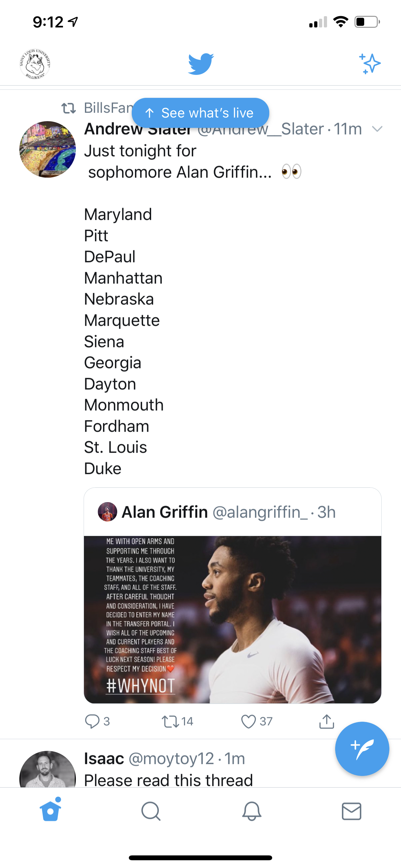Screen dimensions: 401x868
Task: Tap the Twitter bird logo
Action: [201, 64]
